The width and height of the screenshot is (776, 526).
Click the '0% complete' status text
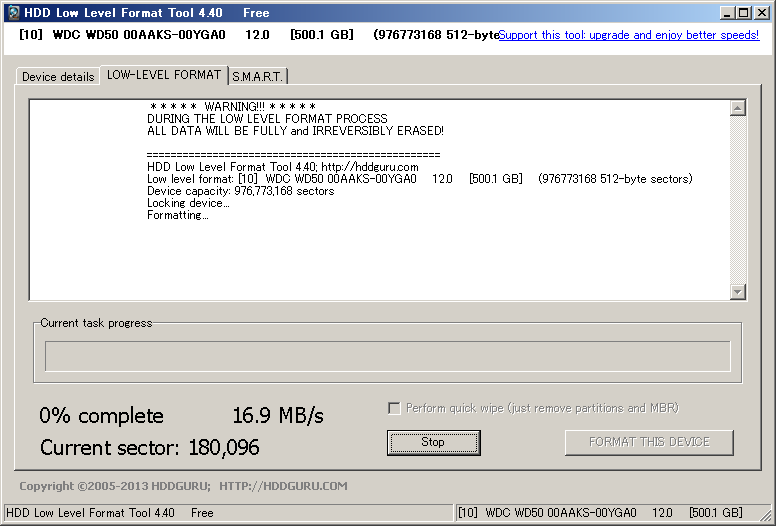tap(101, 416)
